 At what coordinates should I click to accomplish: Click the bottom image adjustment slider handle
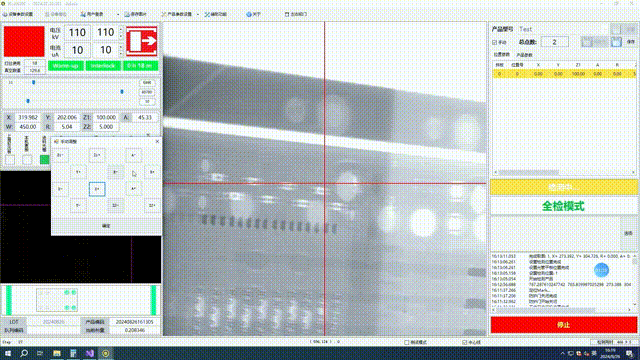(28, 101)
